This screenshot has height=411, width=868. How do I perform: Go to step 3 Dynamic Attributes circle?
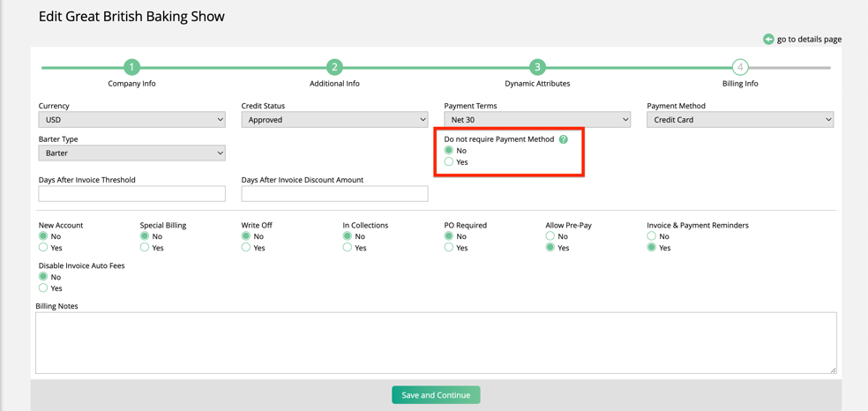tap(537, 68)
